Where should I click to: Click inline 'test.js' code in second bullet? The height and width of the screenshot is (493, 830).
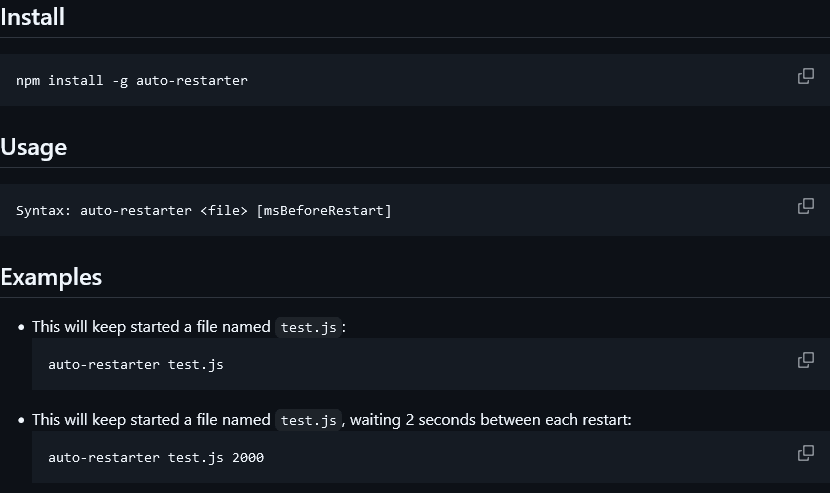309,420
